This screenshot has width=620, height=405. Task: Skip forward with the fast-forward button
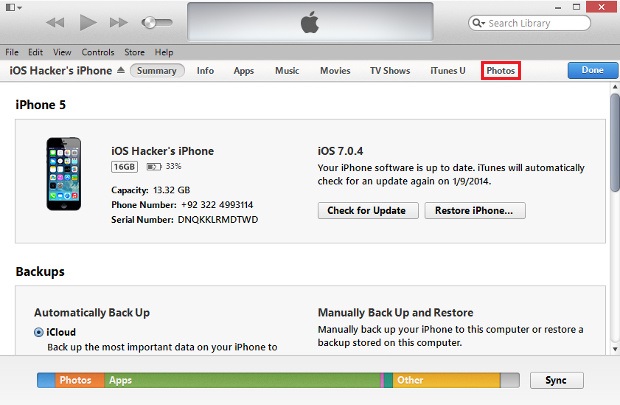[119, 23]
